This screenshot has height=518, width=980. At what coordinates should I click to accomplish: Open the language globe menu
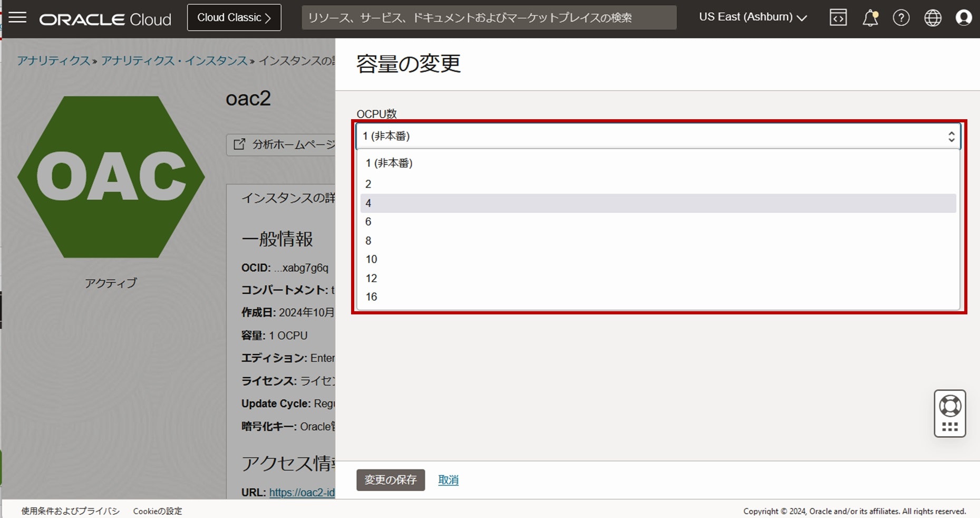click(933, 17)
